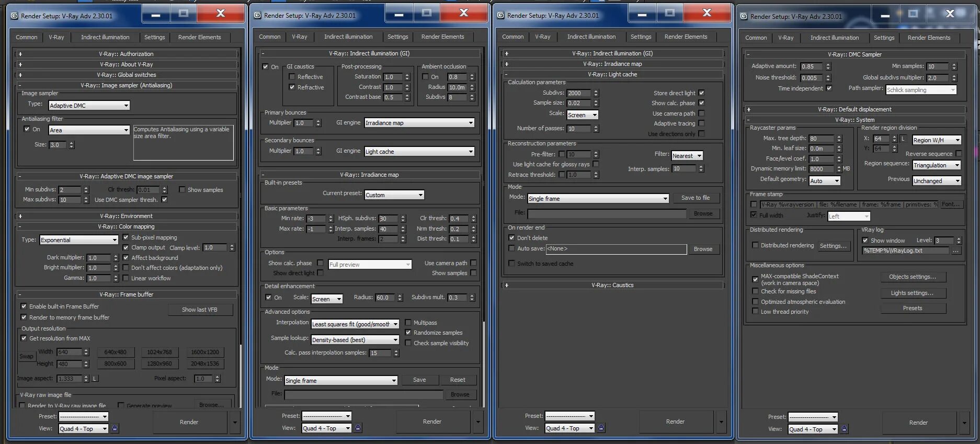Screen dimensions: 980x444
Task: Toggle Show window in VRay log
Action: (x=865, y=240)
